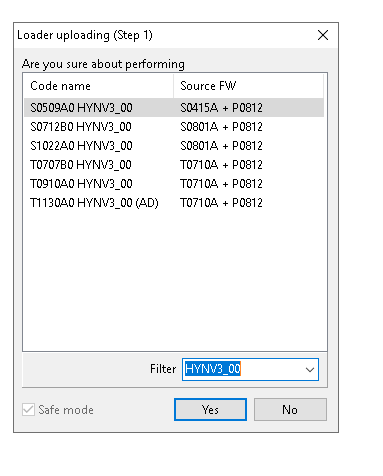Screen dimensions: 383x476
Task: Focus the Filter text field
Action: (242, 369)
